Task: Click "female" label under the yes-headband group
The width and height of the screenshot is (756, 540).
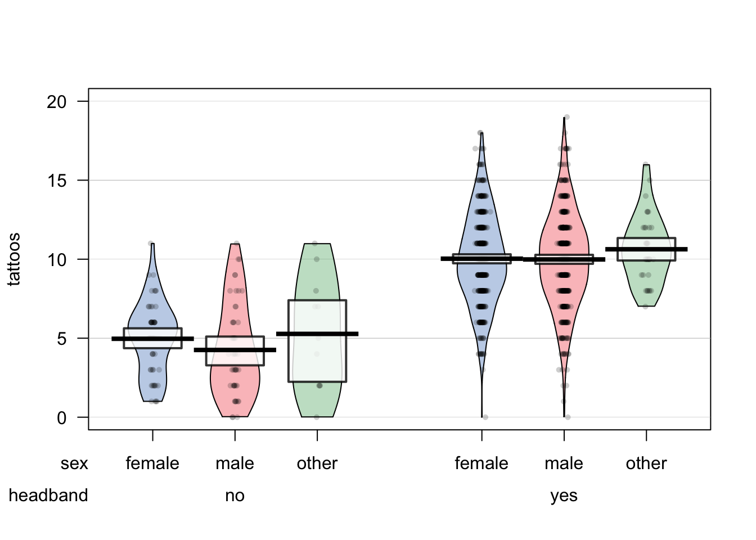Action: pyautogui.click(x=481, y=463)
